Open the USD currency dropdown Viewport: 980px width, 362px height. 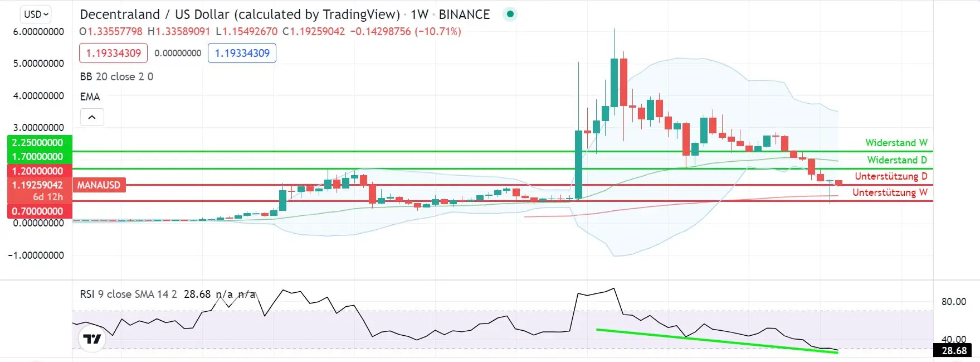[36, 15]
